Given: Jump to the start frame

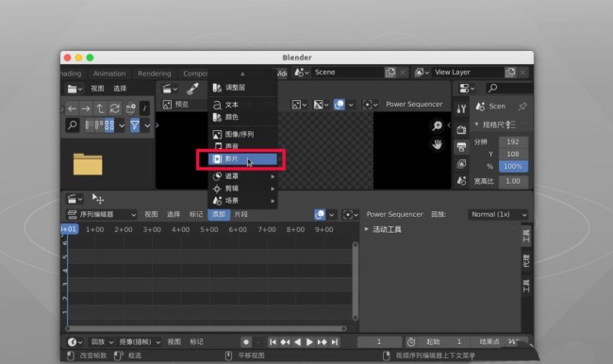Looking at the screenshot, I should point(273,342).
